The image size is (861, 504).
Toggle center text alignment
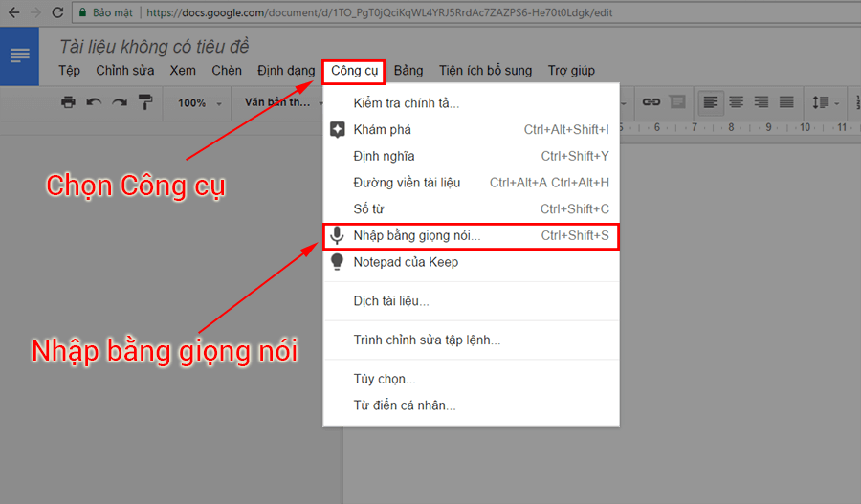click(736, 101)
